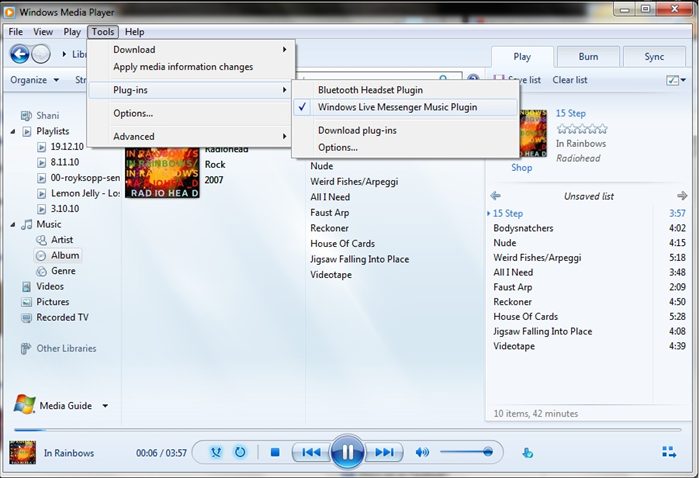699x478 pixels.
Task: Choose Apply media information changes
Action: (x=192, y=67)
